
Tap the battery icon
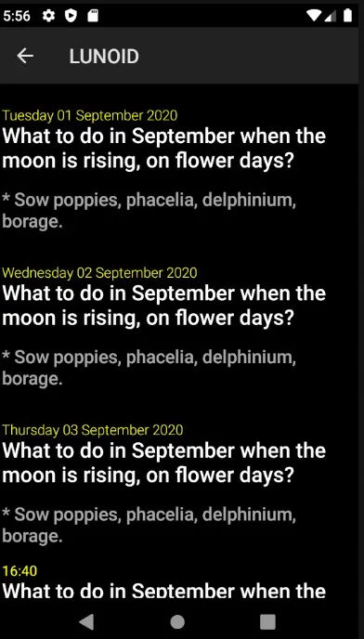click(x=347, y=16)
